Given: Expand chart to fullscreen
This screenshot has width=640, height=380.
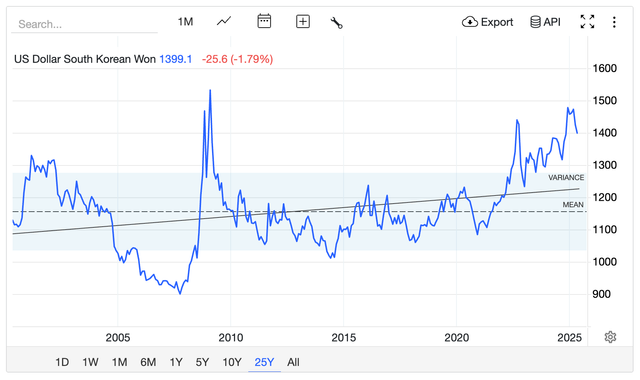Looking at the screenshot, I should [x=587, y=22].
